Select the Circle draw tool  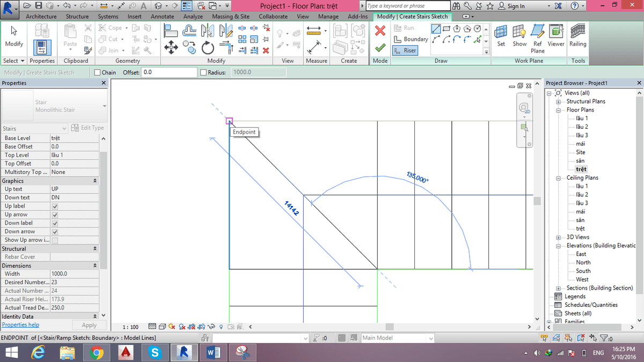click(477, 28)
